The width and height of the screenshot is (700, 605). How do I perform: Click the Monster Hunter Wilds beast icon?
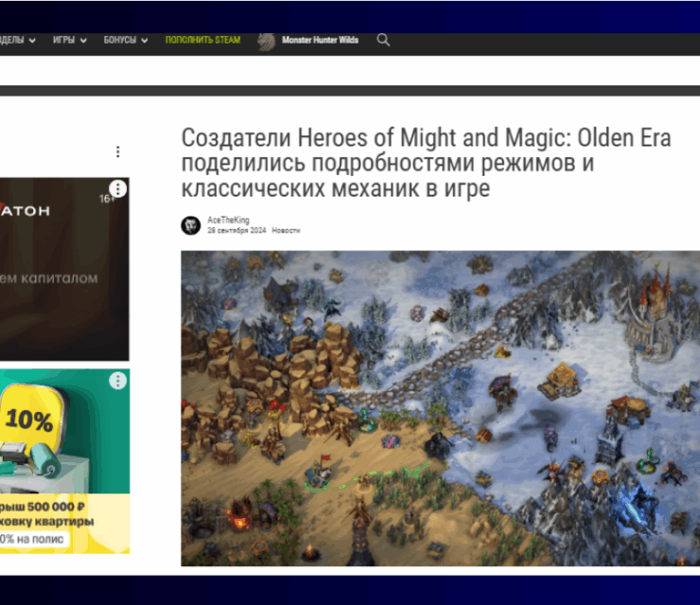pos(266,42)
